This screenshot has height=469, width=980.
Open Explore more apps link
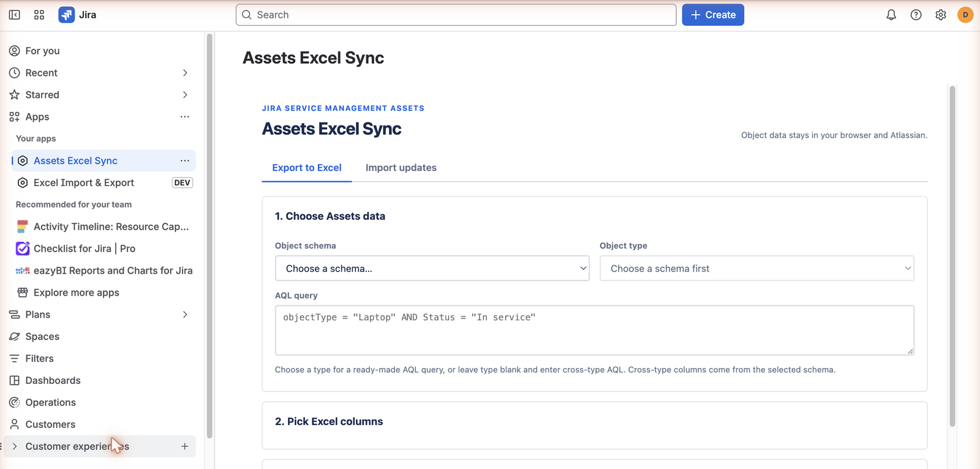pyautogui.click(x=77, y=293)
